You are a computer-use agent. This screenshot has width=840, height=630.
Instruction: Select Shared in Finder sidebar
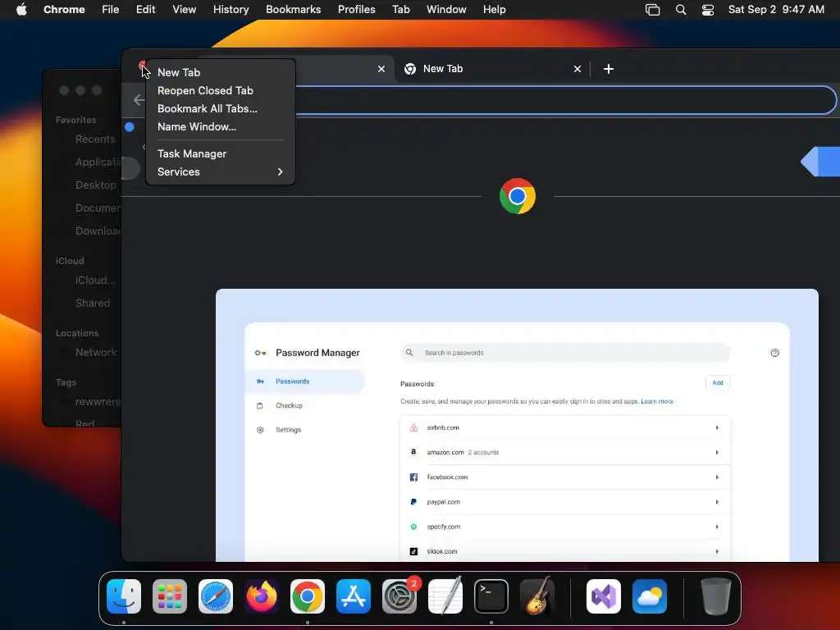point(93,303)
